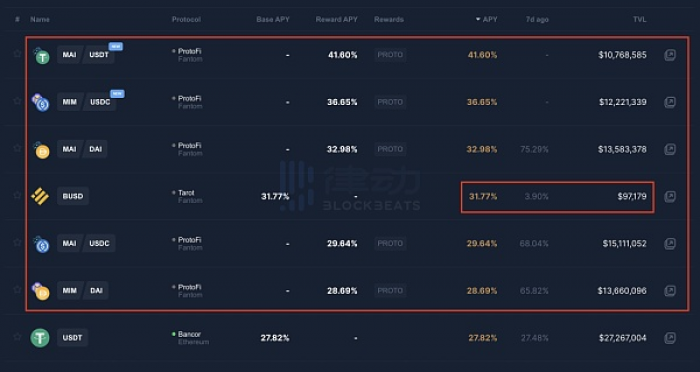Sort the table by Base APY header
Viewport: 700px width, 372px height.
(x=273, y=19)
